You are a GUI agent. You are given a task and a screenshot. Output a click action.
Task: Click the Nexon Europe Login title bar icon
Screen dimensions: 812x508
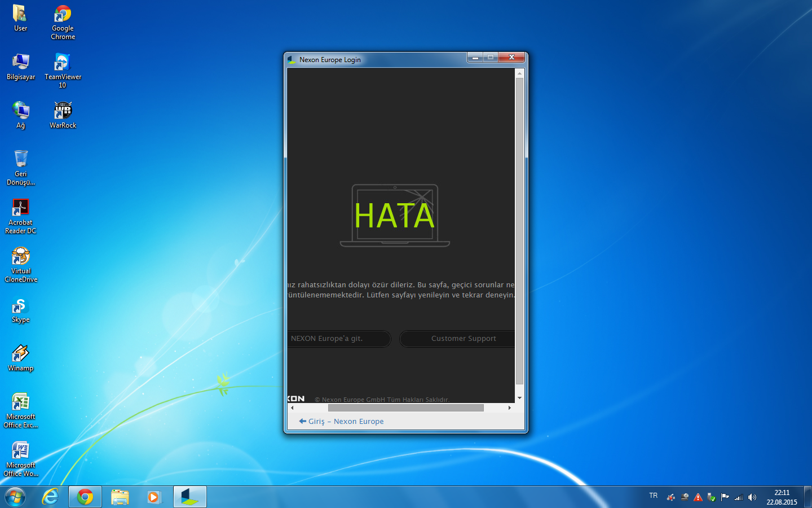click(x=292, y=59)
